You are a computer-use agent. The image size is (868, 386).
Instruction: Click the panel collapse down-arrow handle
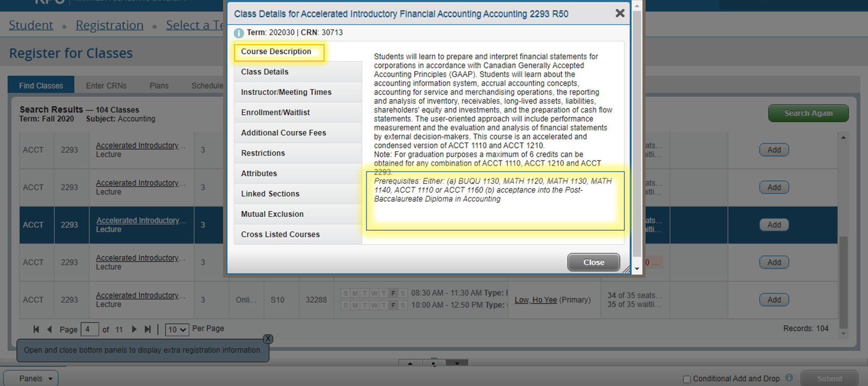point(457,363)
